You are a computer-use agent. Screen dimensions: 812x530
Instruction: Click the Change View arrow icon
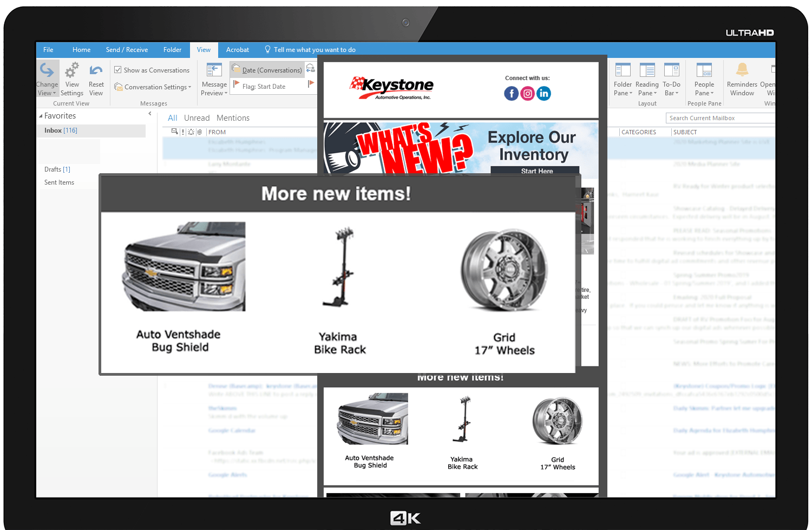coord(47,70)
